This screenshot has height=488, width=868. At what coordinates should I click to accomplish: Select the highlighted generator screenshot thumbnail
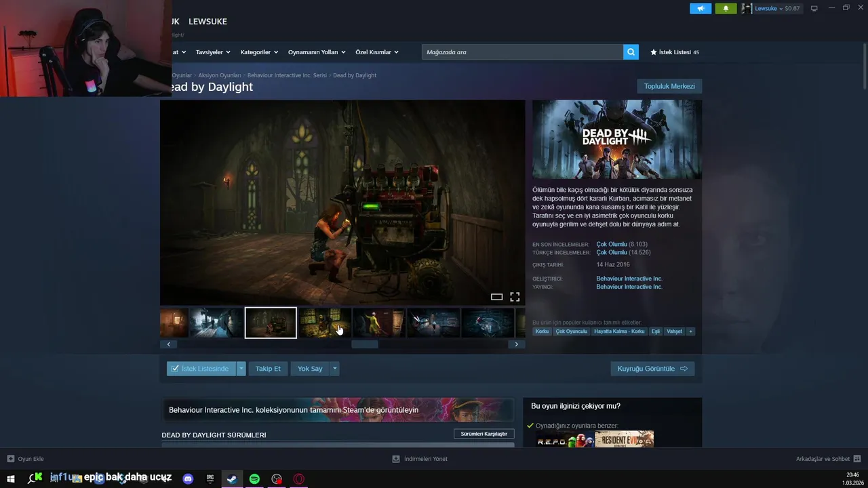tap(271, 323)
